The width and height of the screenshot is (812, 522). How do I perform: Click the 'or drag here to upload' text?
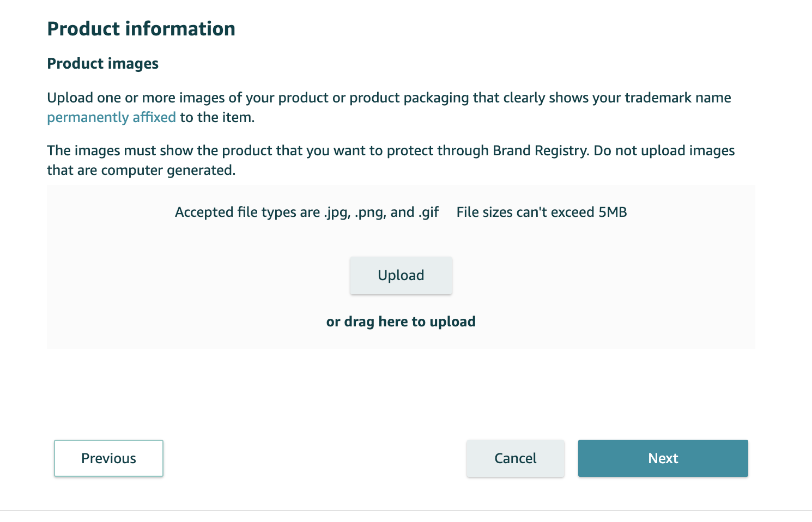pos(401,322)
